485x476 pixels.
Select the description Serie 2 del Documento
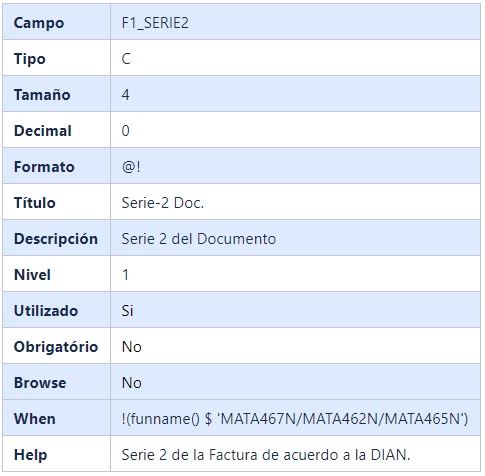pyautogui.click(x=199, y=239)
